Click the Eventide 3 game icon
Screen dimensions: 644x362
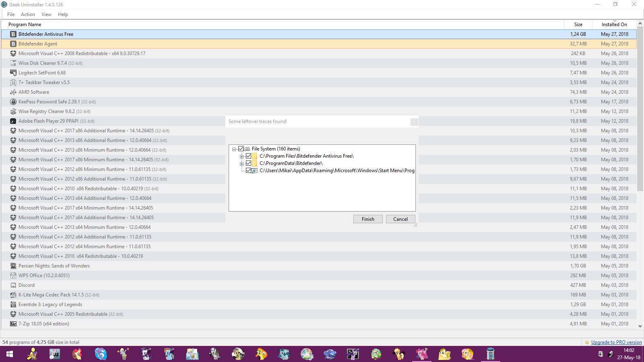pyautogui.click(x=13, y=304)
